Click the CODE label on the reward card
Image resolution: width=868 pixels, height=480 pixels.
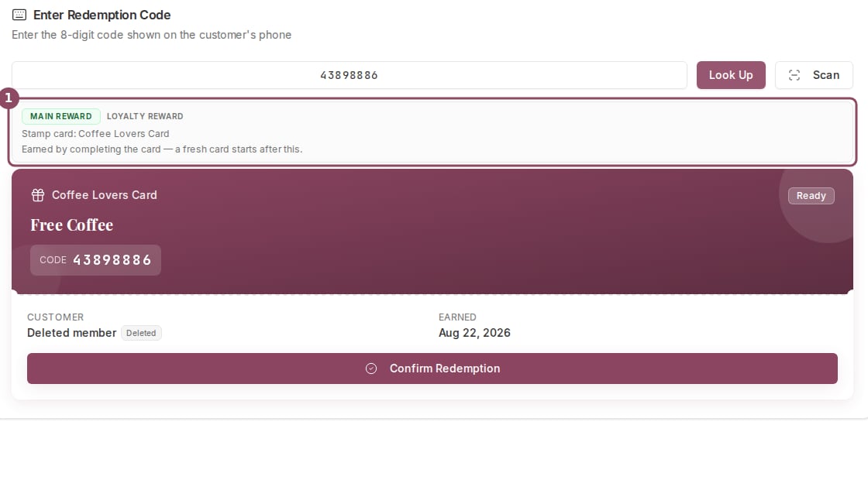point(53,260)
